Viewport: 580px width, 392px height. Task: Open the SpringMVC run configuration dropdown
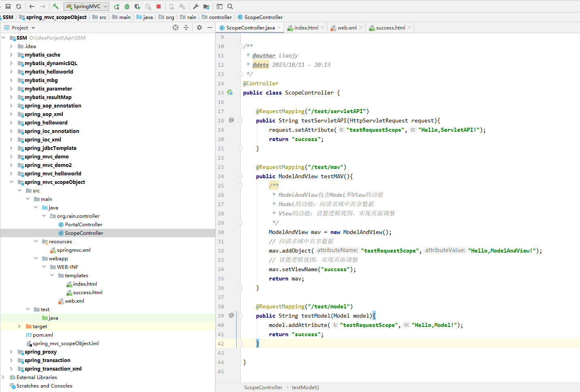87,6
